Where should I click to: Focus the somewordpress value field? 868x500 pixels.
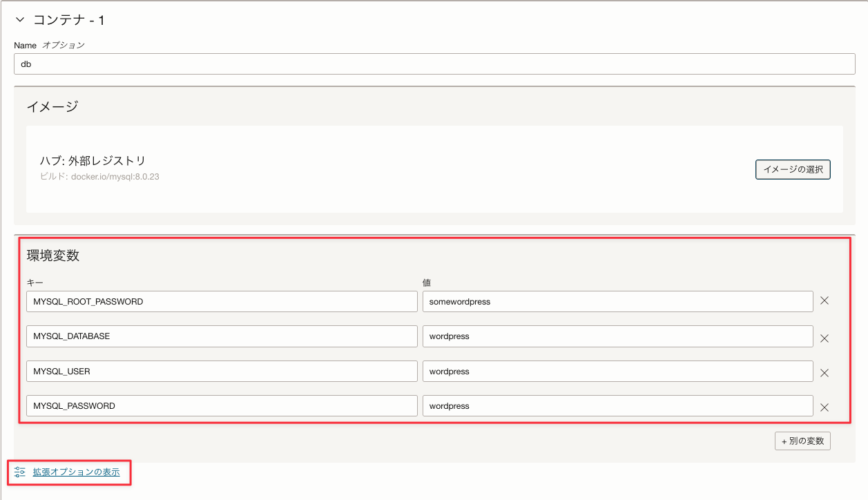(617, 302)
